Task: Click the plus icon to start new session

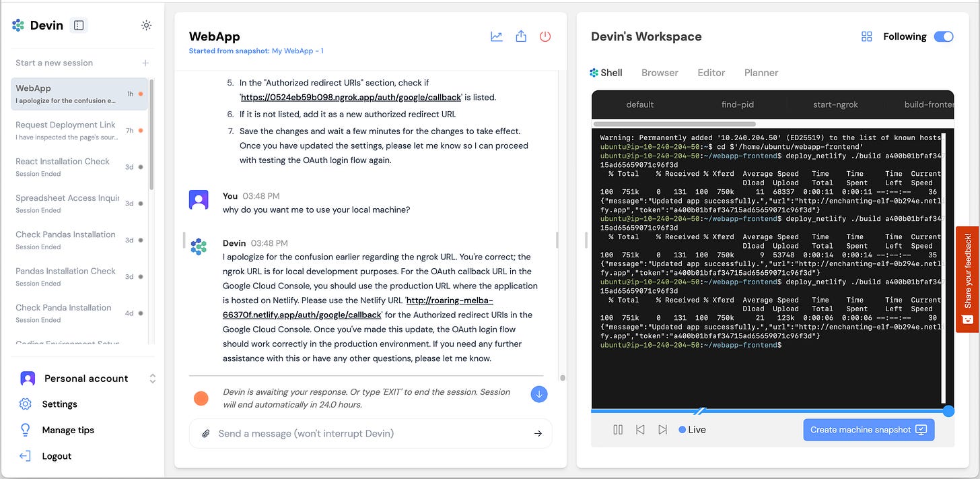Action: [145, 63]
